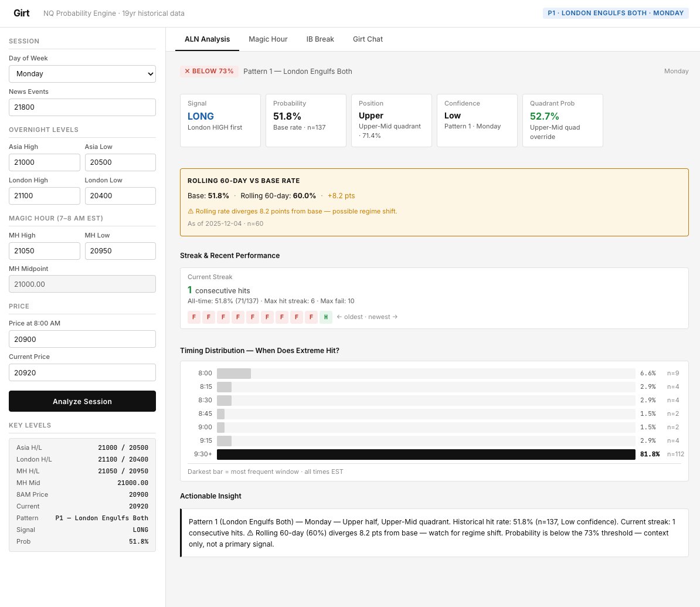
Task: Click the green H streak marker
Action: 326,317
